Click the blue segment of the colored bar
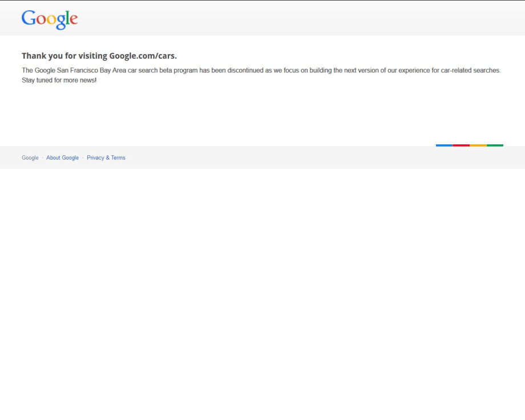 [443, 145]
